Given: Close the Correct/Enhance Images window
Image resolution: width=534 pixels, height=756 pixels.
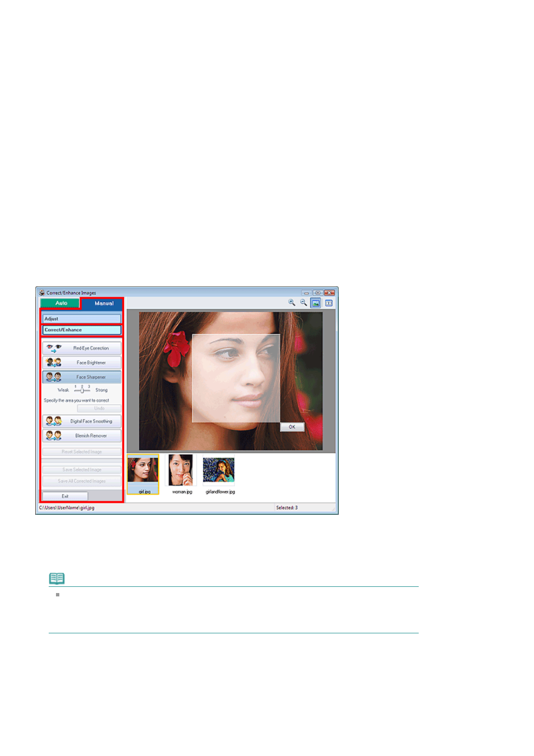Looking at the screenshot, I should (329, 293).
